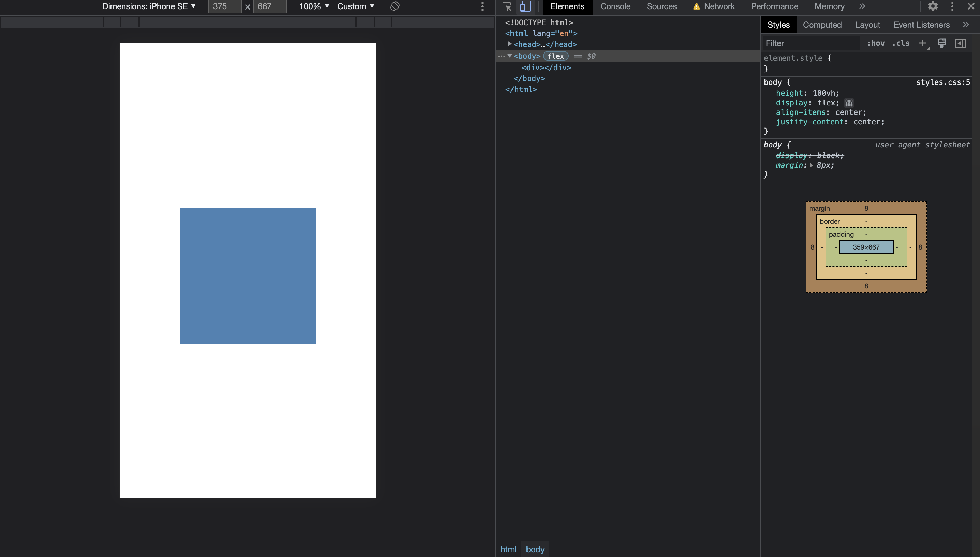Switch to the Console tab
The width and height of the screenshot is (980, 557).
point(615,6)
